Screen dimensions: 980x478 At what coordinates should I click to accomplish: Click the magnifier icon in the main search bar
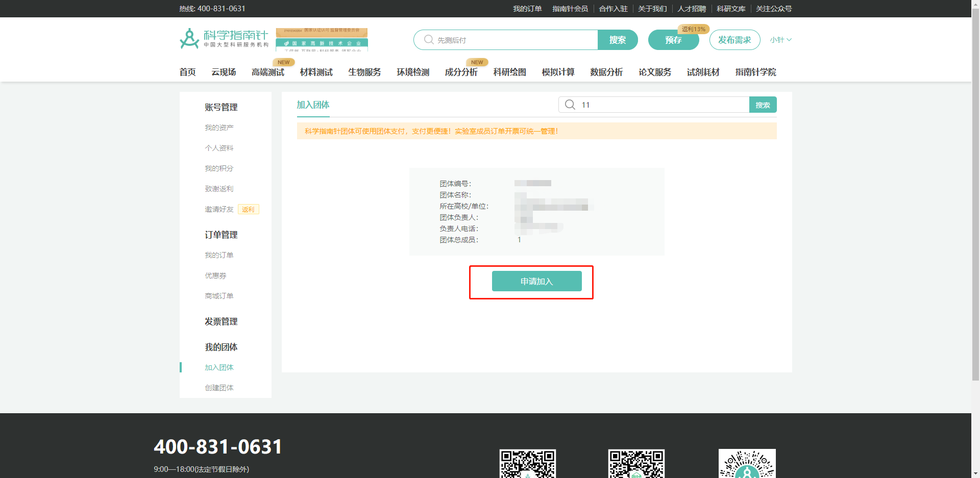(428, 39)
